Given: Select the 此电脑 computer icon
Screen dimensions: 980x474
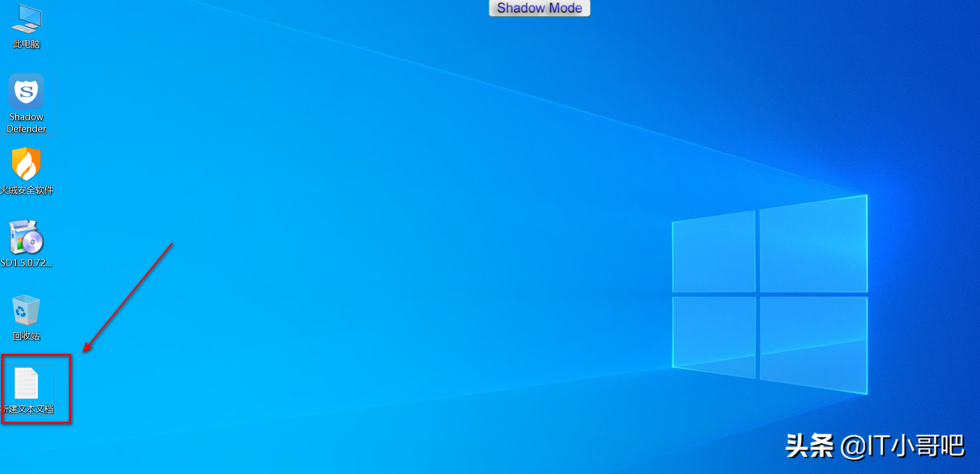Looking at the screenshot, I should (x=27, y=20).
